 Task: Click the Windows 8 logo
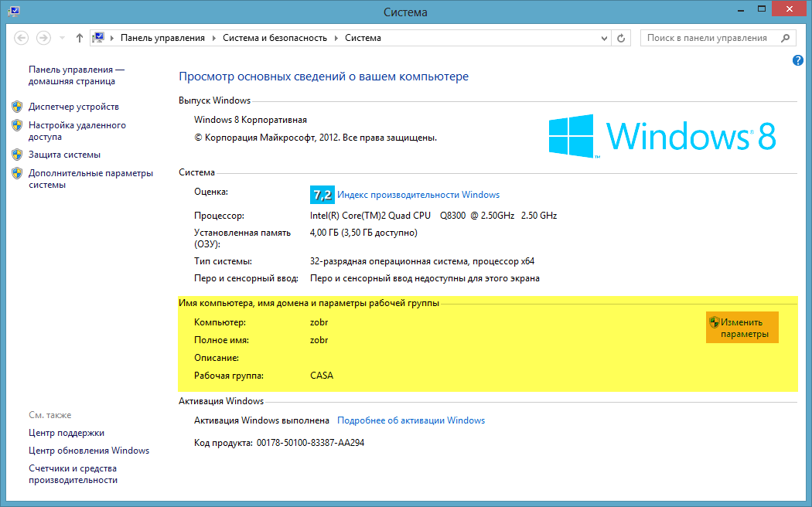[662, 136]
